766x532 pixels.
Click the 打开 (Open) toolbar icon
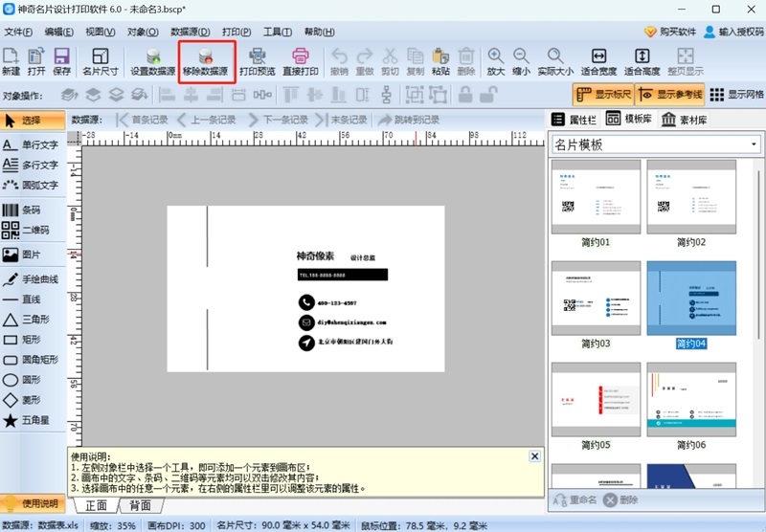pyautogui.click(x=36, y=61)
